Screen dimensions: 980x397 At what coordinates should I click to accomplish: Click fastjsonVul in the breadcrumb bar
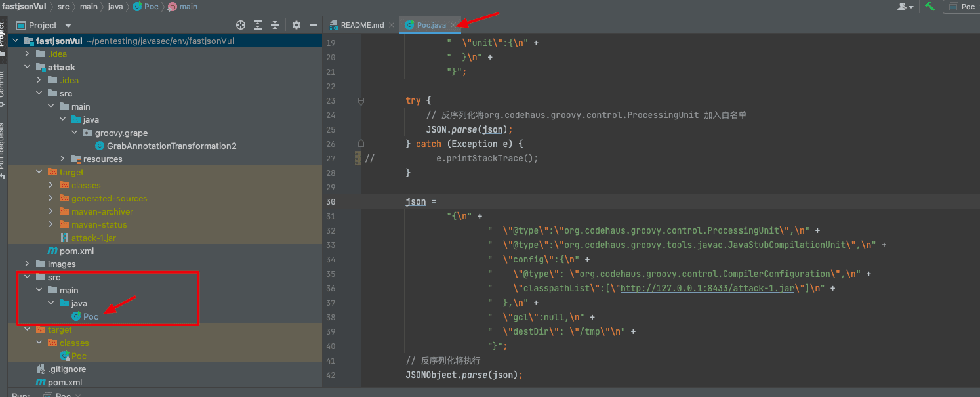coord(24,7)
